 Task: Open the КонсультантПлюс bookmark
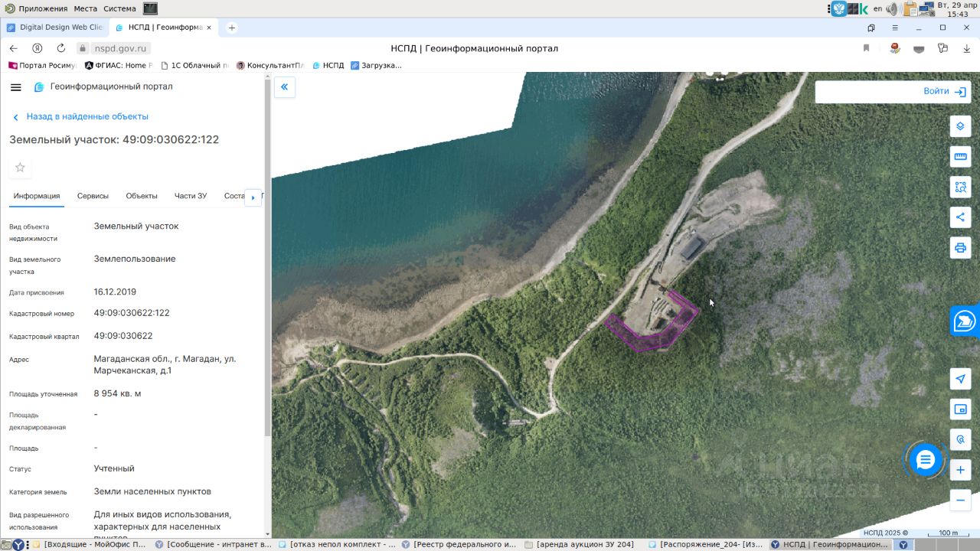point(270,66)
